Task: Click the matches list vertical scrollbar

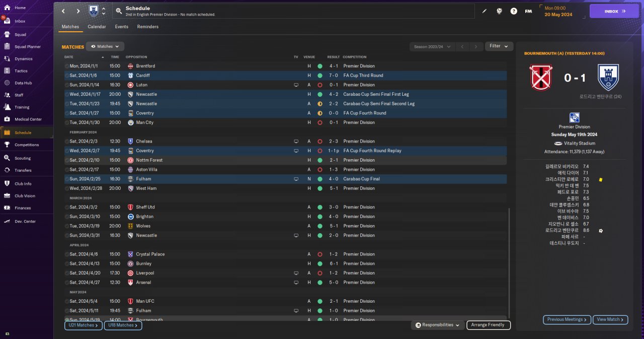Action: tap(509, 262)
